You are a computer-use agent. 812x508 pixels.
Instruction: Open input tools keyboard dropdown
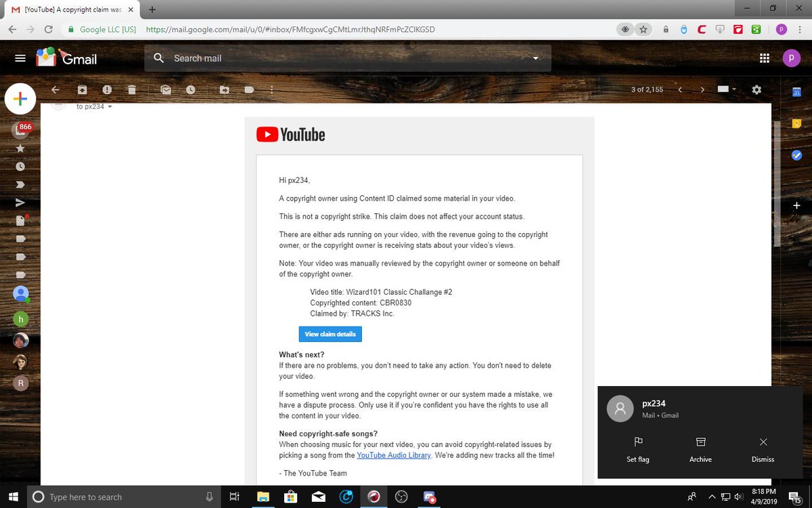(727, 89)
